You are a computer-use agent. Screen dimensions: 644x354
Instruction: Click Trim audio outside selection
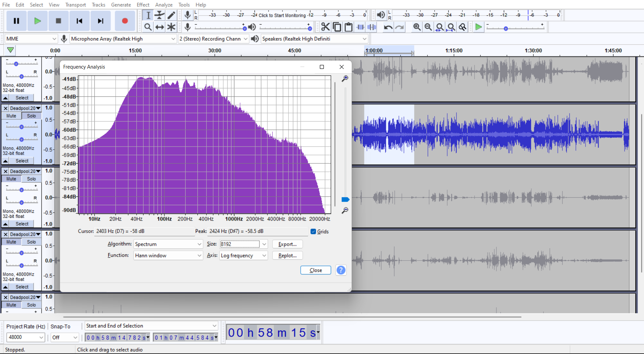click(360, 27)
